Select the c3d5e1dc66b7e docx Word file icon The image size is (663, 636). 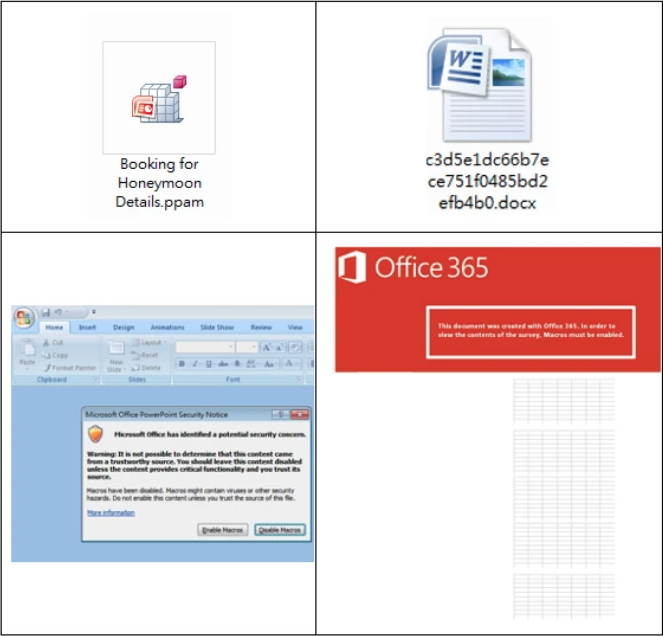pos(479,85)
